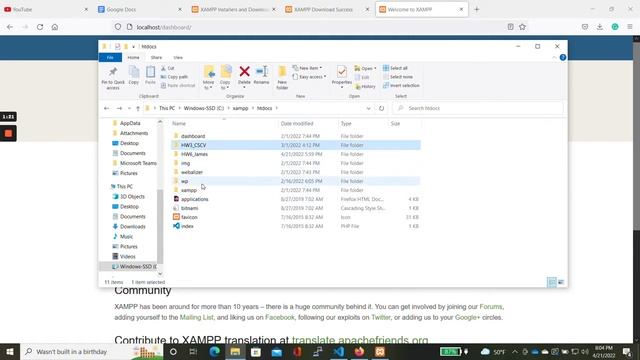Click Select none in ribbon
640x360 pixels.
pos(398,77)
